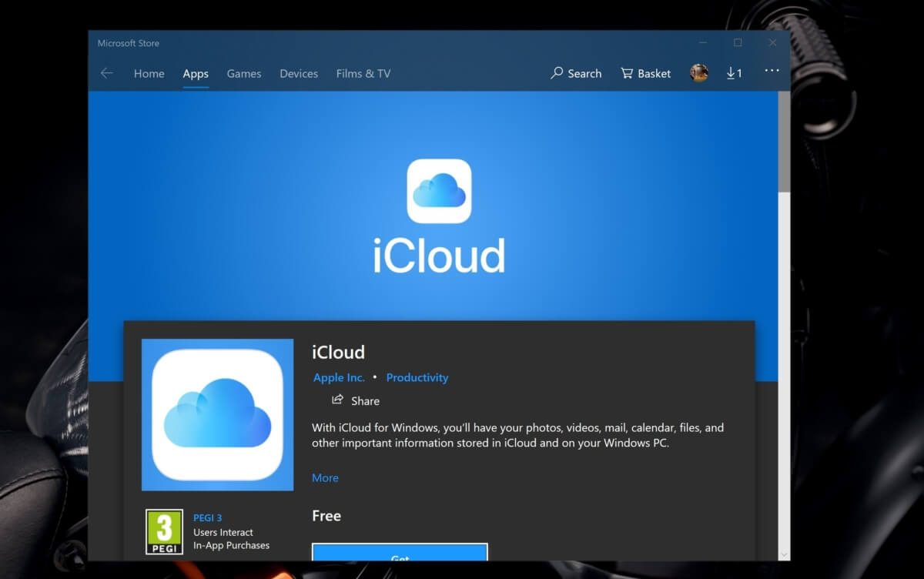Click the vertical scrollbar thumb

(x=784, y=142)
